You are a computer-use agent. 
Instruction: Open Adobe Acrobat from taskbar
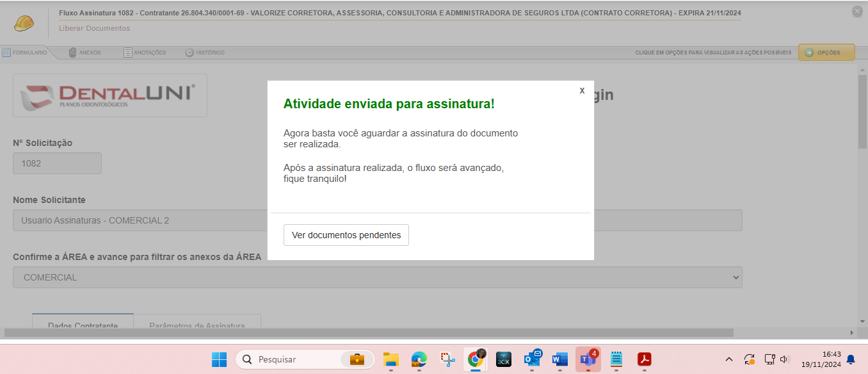[645, 359]
